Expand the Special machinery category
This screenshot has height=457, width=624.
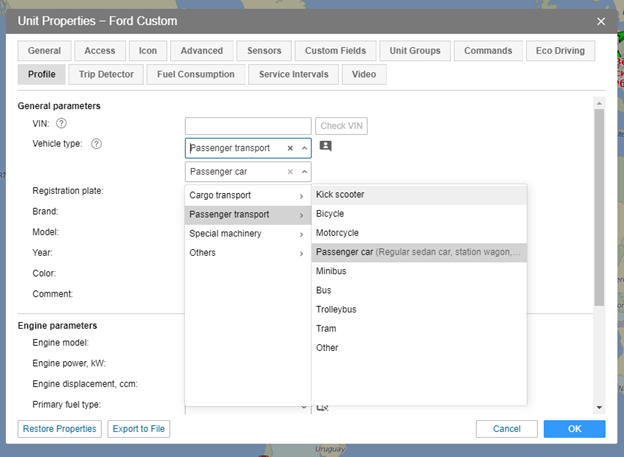tap(247, 233)
